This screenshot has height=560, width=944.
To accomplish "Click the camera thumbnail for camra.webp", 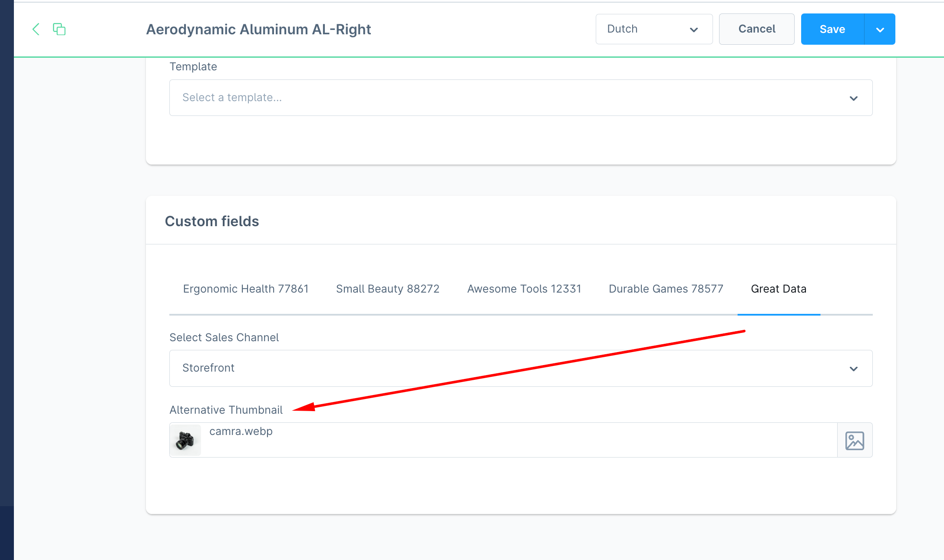I will click(x=185, y=439).
